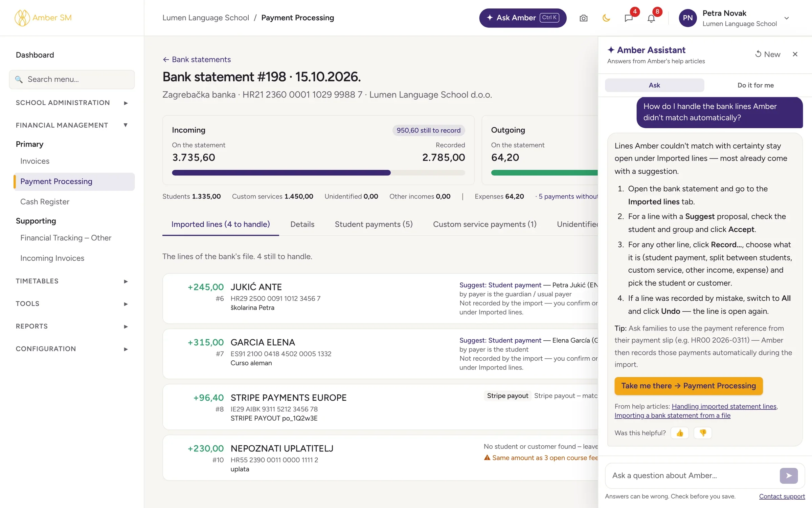Open the screenshot camera icon
This screenshot has height=508, width=812.
583,18
